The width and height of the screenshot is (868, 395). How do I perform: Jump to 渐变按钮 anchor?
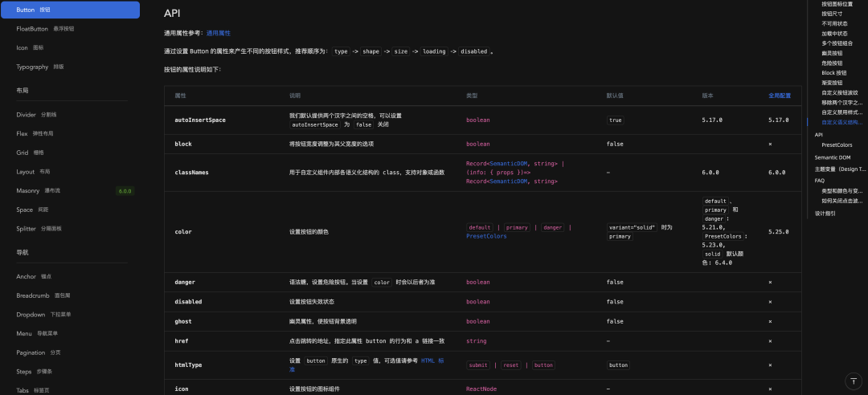point(832,83)
